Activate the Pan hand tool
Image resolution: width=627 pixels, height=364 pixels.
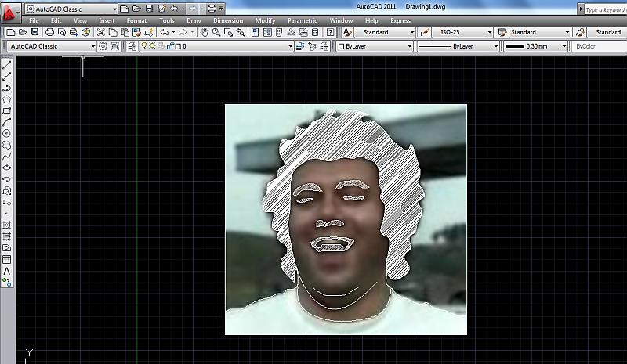(205, 32)
